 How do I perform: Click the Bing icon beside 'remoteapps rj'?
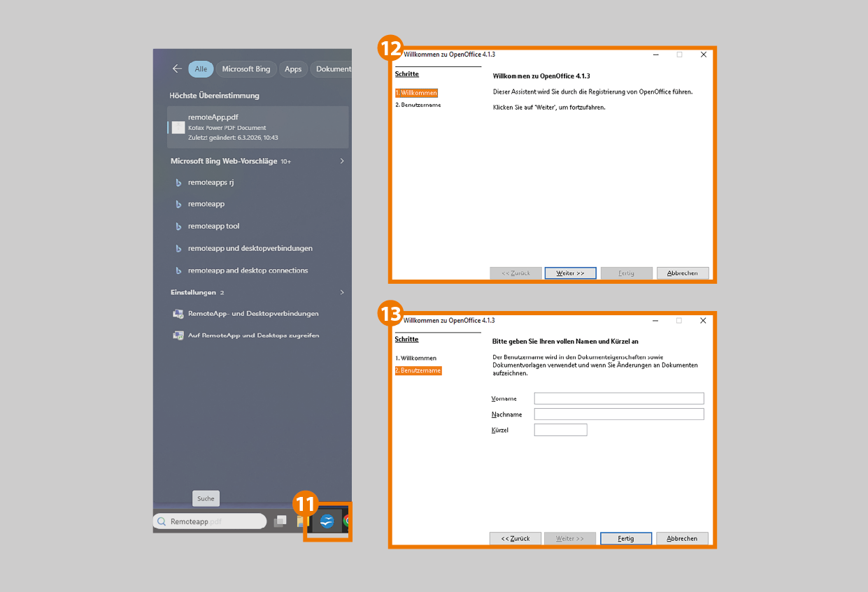[178, 182]
